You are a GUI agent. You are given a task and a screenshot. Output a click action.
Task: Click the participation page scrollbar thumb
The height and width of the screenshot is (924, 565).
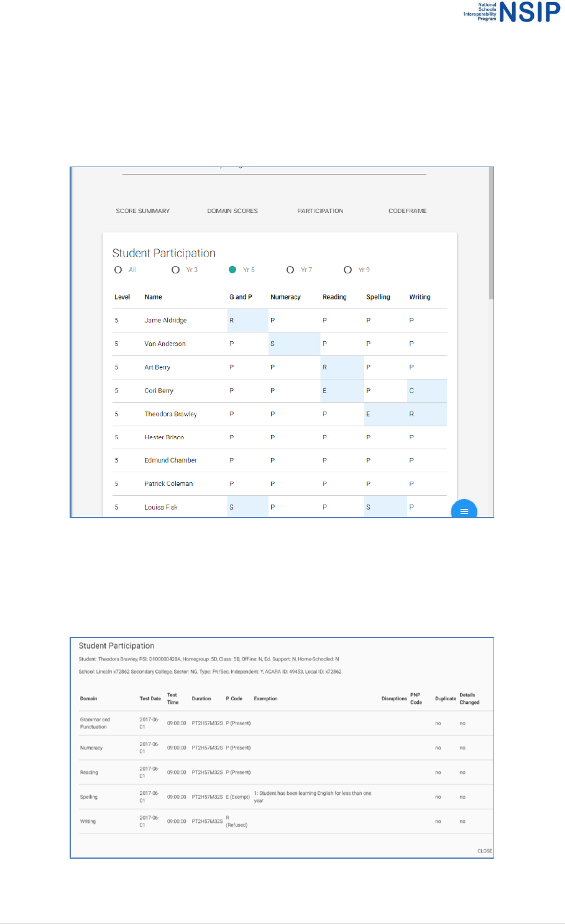coord(491,233)
